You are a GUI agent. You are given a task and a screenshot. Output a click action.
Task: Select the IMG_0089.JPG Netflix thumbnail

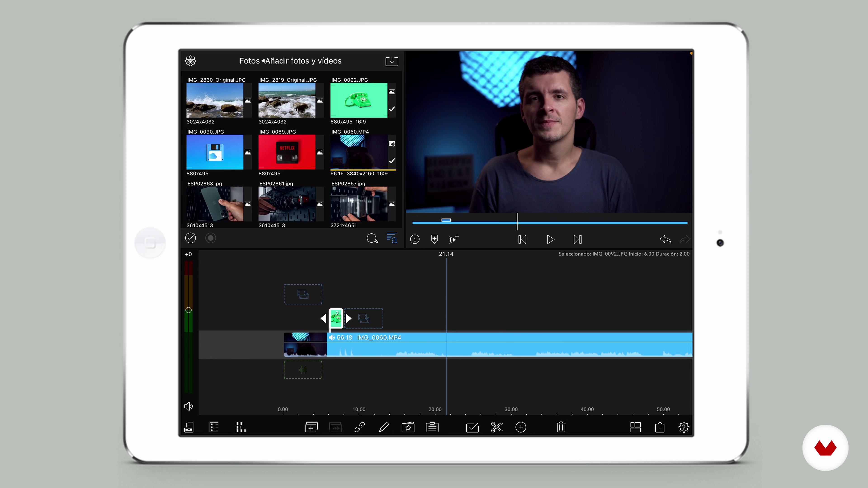(x=287, y=152)
